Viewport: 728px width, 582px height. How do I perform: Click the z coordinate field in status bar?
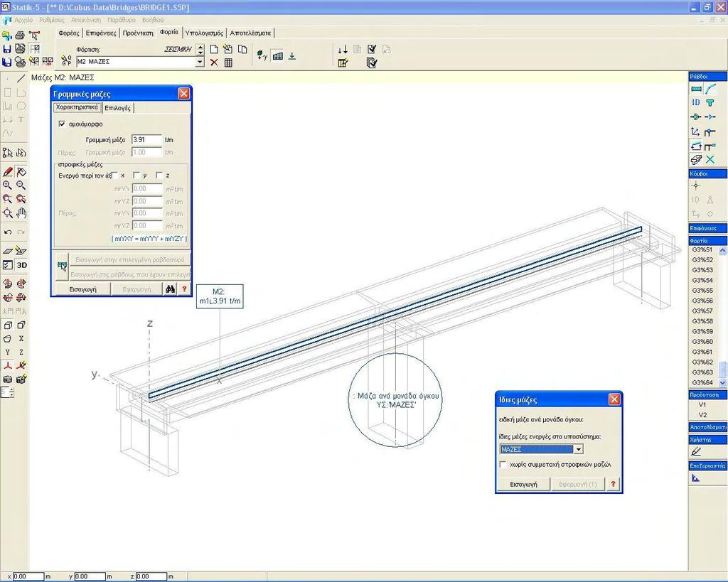tap(151, 576)
